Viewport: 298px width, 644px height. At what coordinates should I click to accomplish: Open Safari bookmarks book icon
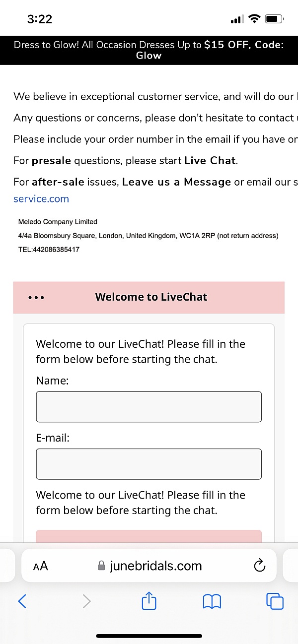point(212,601)
